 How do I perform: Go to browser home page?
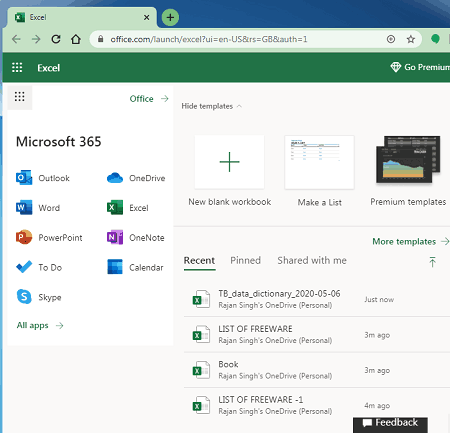coord(76,39)
